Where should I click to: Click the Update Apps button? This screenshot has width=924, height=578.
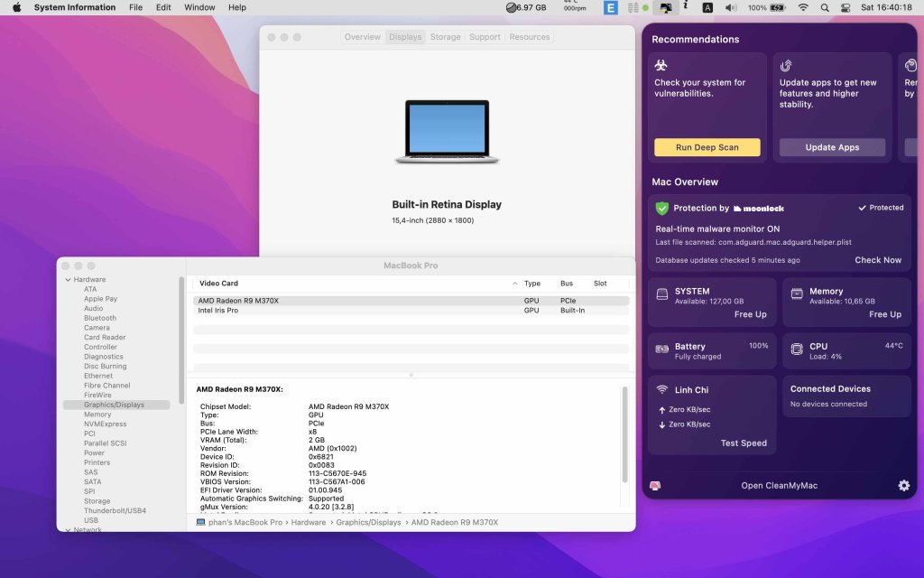pos(832,147)
